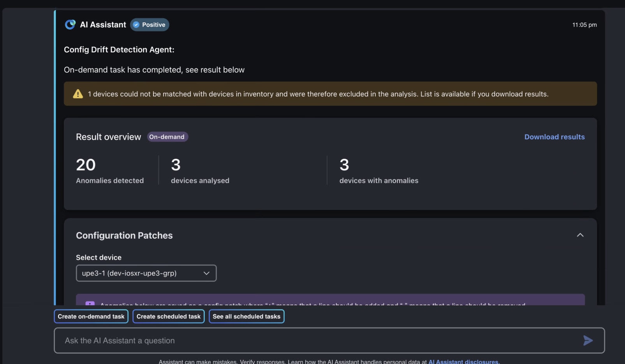Screen dimensions: 625x364
Task: Download results of the analysis
Action: point(555,137)
